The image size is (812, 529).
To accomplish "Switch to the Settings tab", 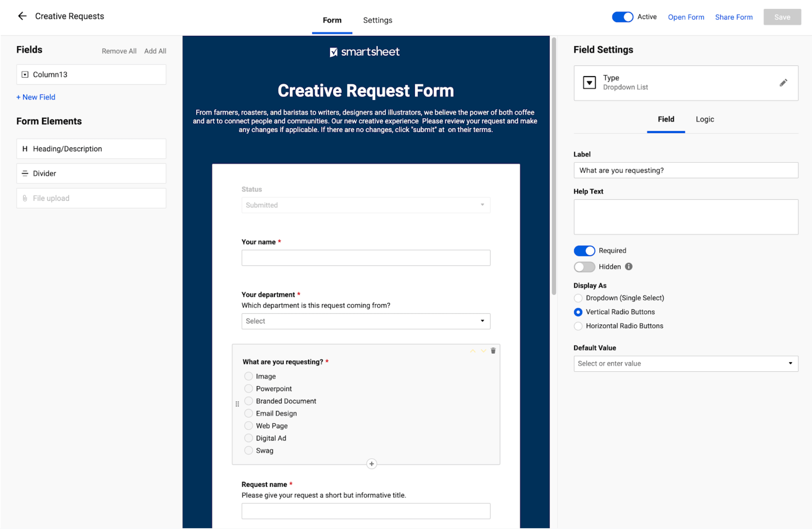I will (377, 20).
